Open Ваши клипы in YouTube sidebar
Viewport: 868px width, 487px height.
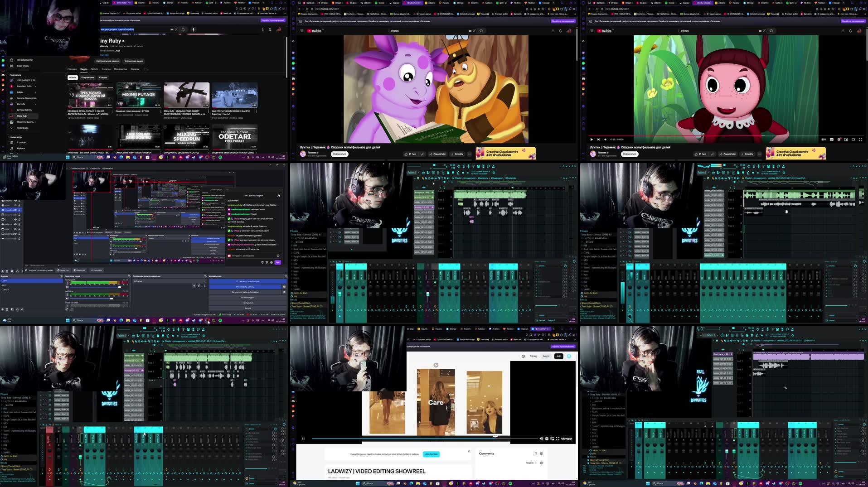click(23, 66)
